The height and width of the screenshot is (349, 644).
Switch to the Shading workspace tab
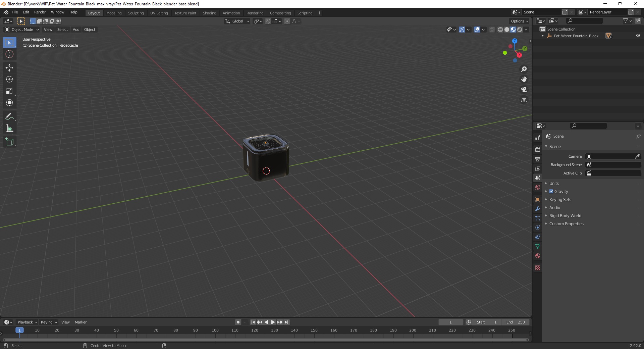point(209,13)
